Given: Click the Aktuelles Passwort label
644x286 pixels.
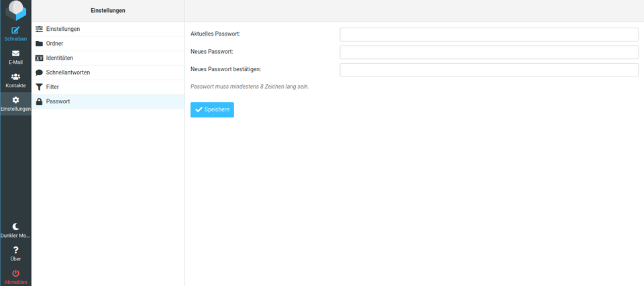Looking at the screenshot, I should tap(215, 34).
